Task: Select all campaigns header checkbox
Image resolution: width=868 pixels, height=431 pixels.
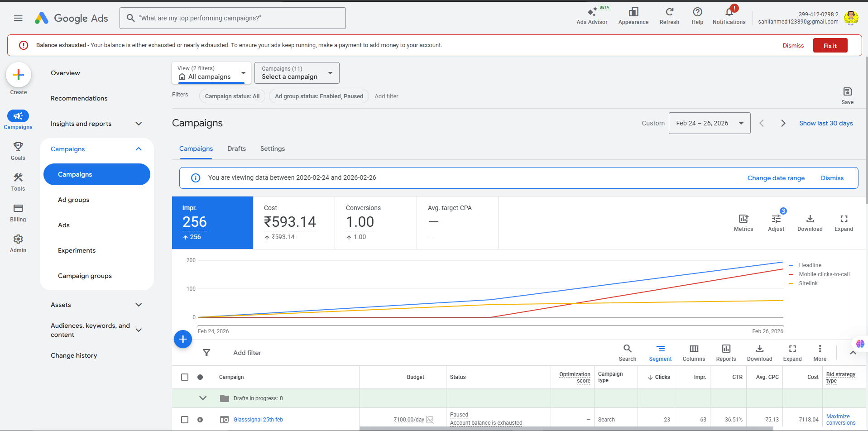Action: tap(185, 377)
